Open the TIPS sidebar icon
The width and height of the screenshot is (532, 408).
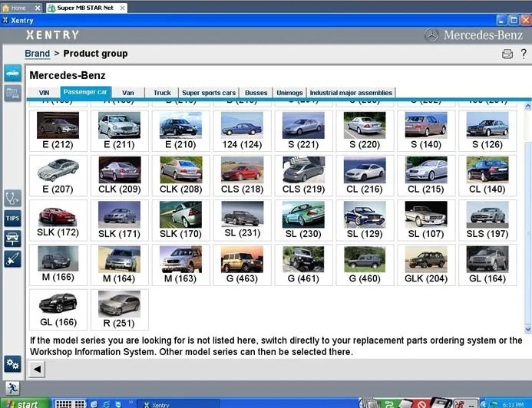click(13, 219)
